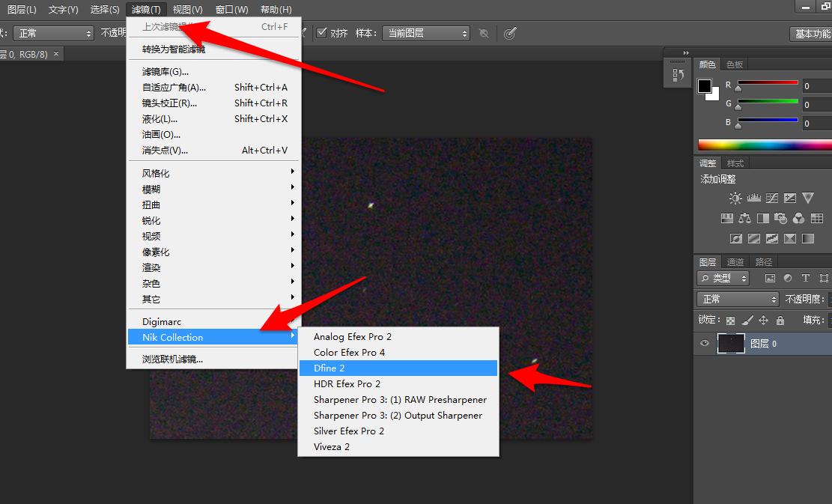Image resolution: width=832 pixels, height=504 pixels.
Task: Switch to the 样式 tab
Action: click(x=735, y=163)
